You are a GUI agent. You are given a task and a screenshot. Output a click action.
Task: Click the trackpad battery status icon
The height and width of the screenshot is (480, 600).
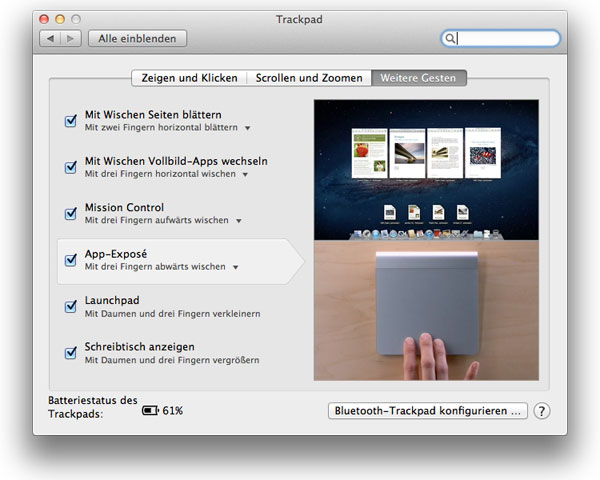click(x=150, y=411)
